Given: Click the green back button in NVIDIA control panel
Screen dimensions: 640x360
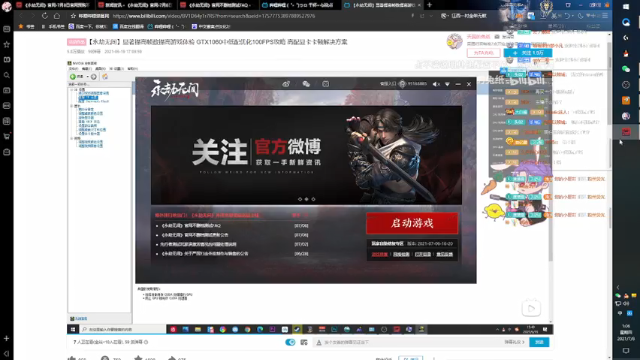Looking at the screenshot, I should pos(74,76).
